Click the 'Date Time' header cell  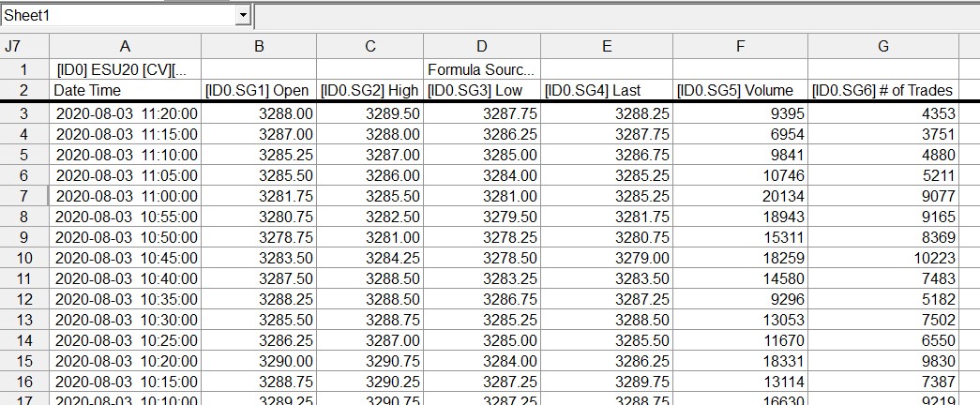125,90
